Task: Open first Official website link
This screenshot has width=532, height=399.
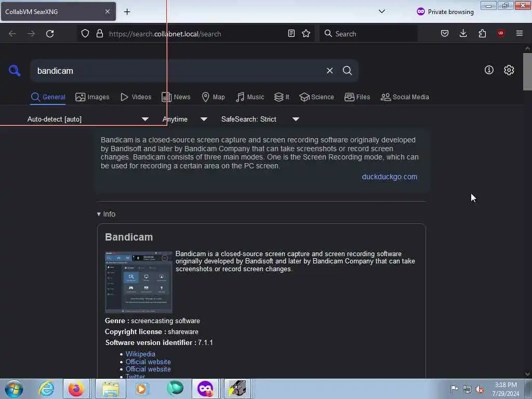Action: pos(148,362)
